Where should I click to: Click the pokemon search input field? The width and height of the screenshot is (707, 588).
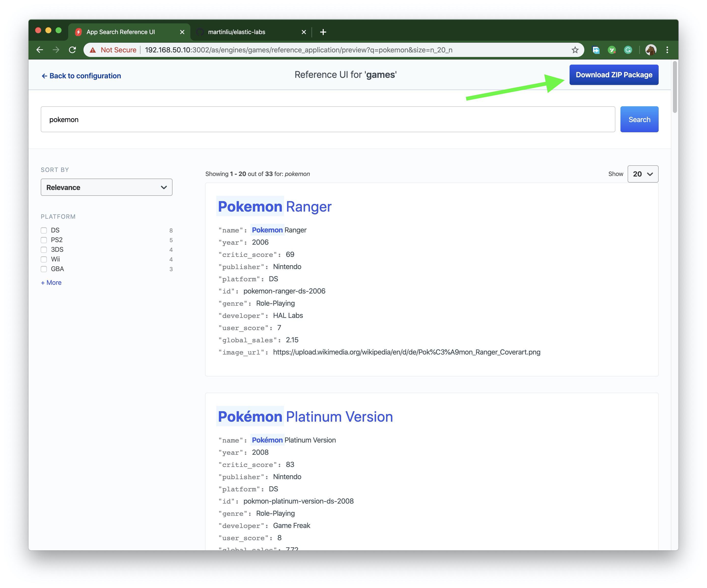click(327, 120)
